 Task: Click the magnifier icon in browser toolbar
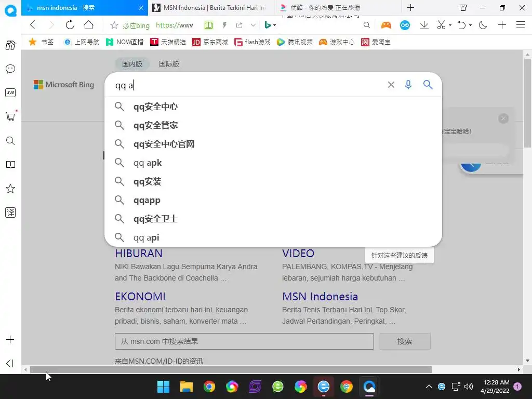pos(366,25)
